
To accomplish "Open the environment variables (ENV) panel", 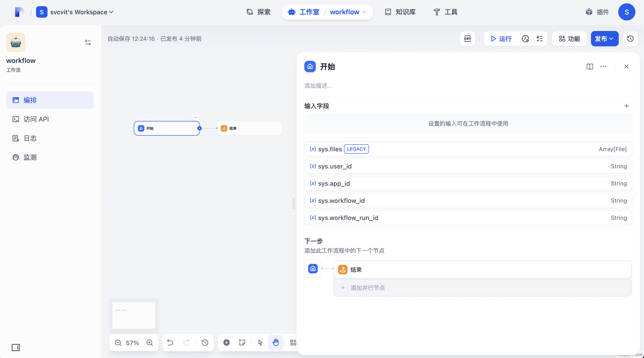I will pyautogui.click(x=468, y=39).
